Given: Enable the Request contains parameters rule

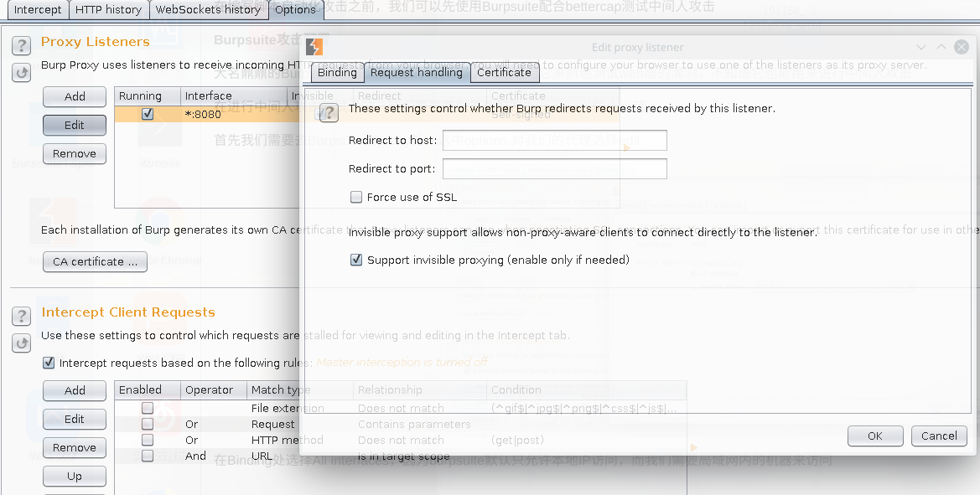Looking at the screenshot, I should pos(148,424).
